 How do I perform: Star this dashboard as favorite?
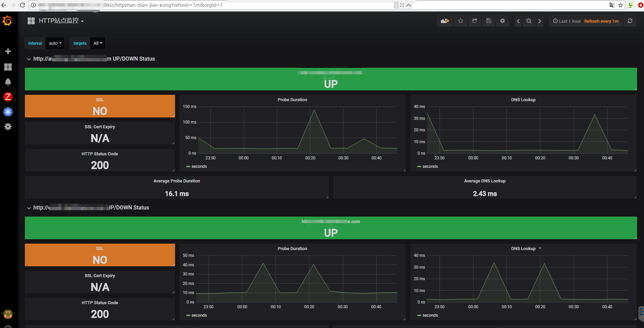click(x=461, y=21)
